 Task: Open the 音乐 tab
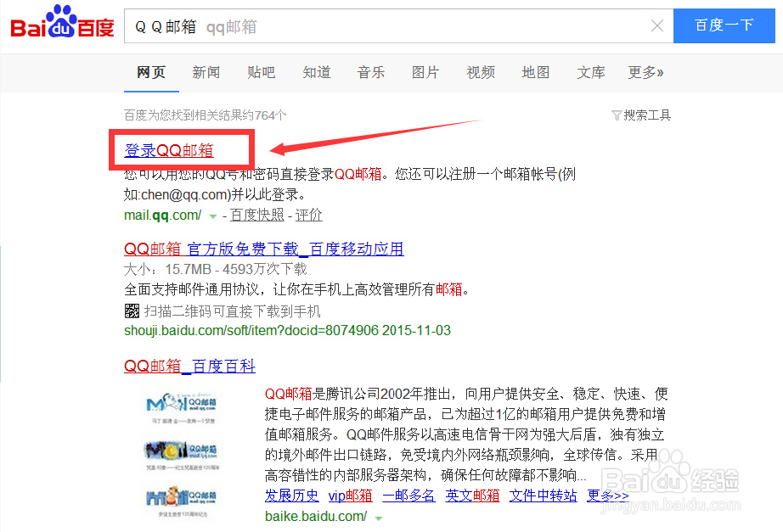point(371,72)
